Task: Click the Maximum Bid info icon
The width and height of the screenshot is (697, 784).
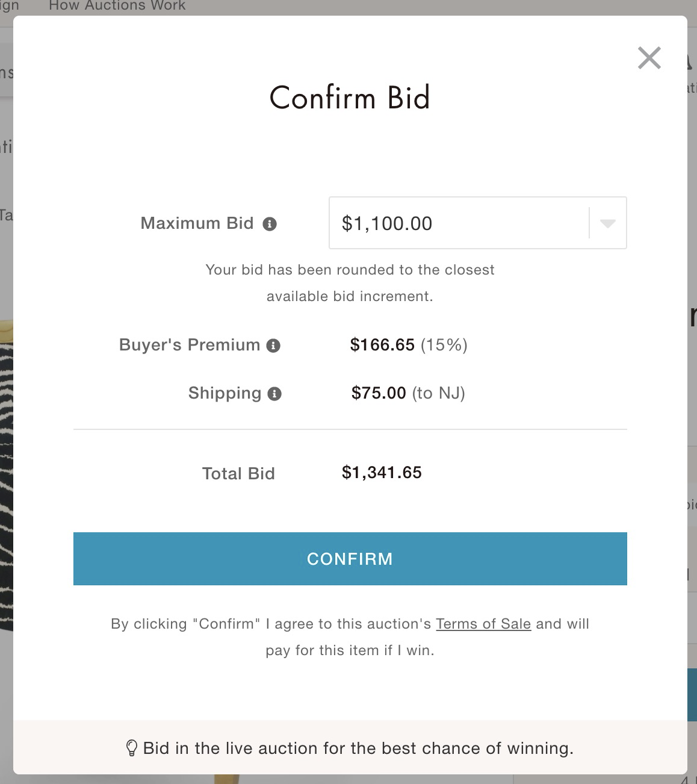Action: tap(270, 224)
